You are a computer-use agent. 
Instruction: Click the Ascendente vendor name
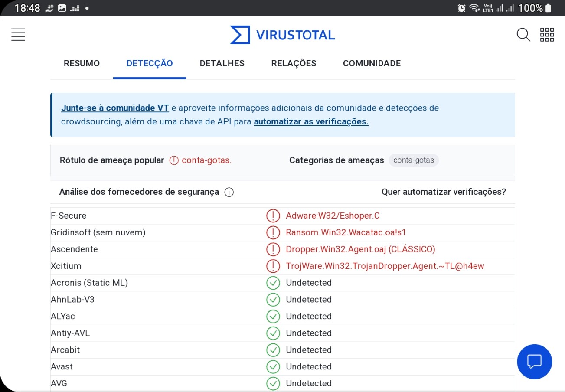point(74,249)
